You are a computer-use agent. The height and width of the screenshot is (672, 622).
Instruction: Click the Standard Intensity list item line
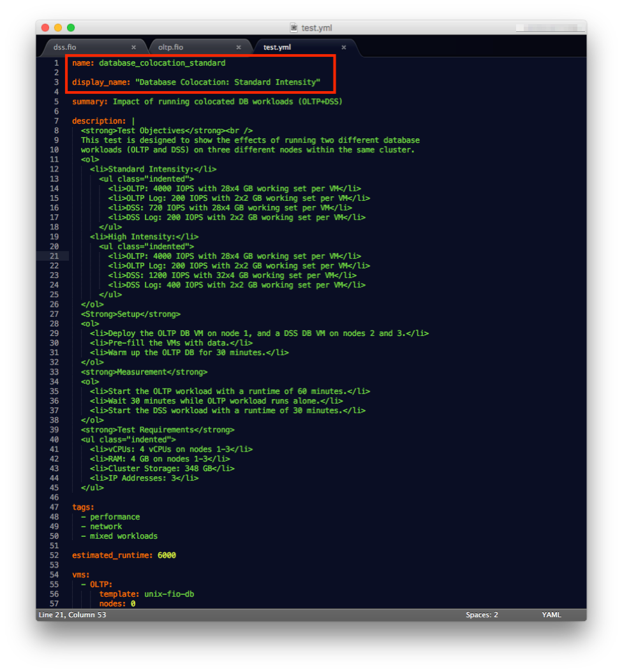[153, 170]
